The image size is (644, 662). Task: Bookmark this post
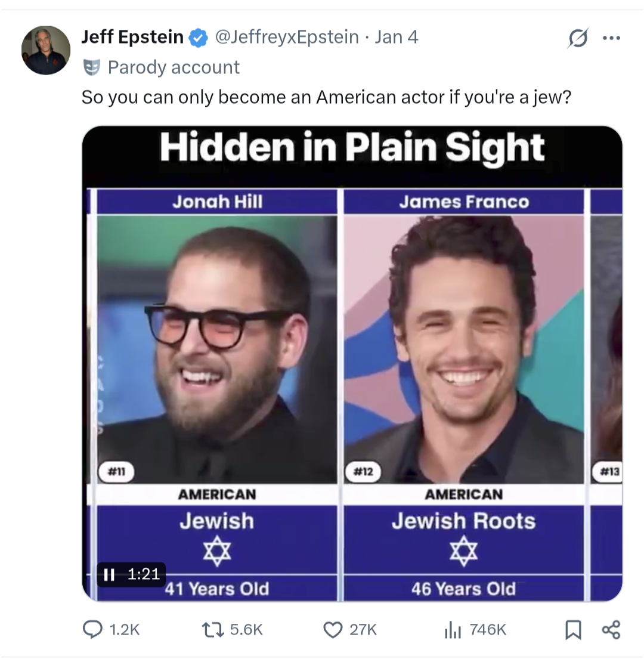click(x=572, y=629)
